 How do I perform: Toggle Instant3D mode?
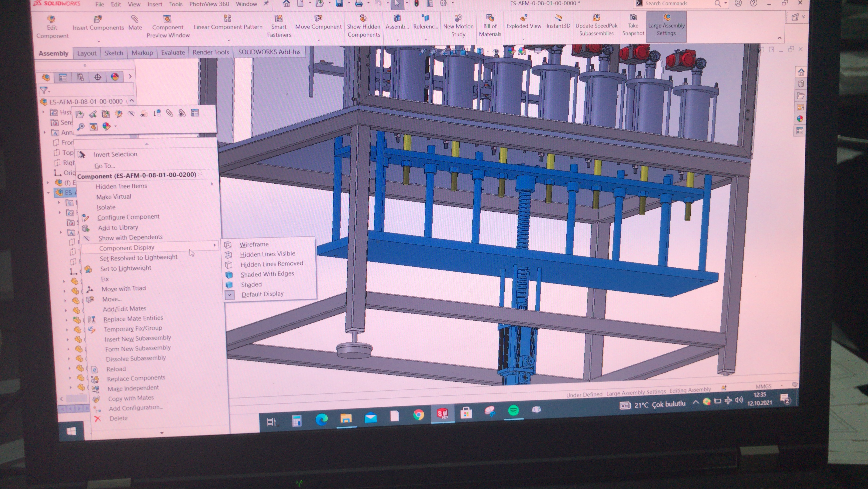point(558,18)
